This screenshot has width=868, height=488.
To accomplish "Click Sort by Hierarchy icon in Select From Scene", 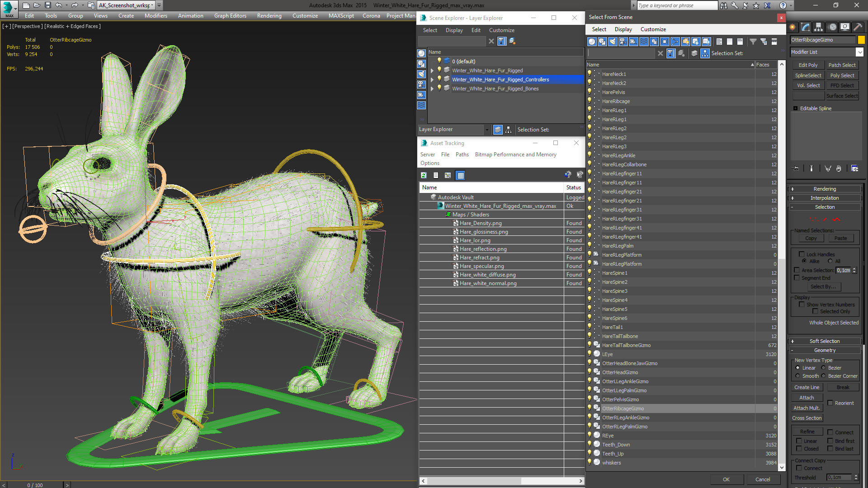I will point(705,53).
